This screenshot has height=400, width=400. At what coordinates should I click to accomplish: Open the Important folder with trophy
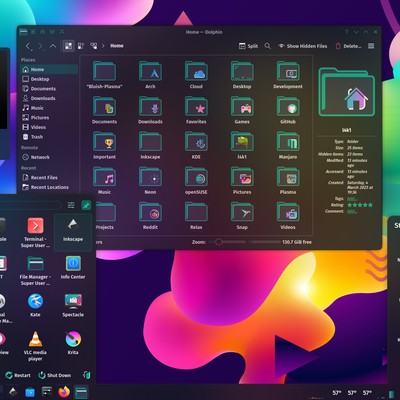click(x=105, y=145)
